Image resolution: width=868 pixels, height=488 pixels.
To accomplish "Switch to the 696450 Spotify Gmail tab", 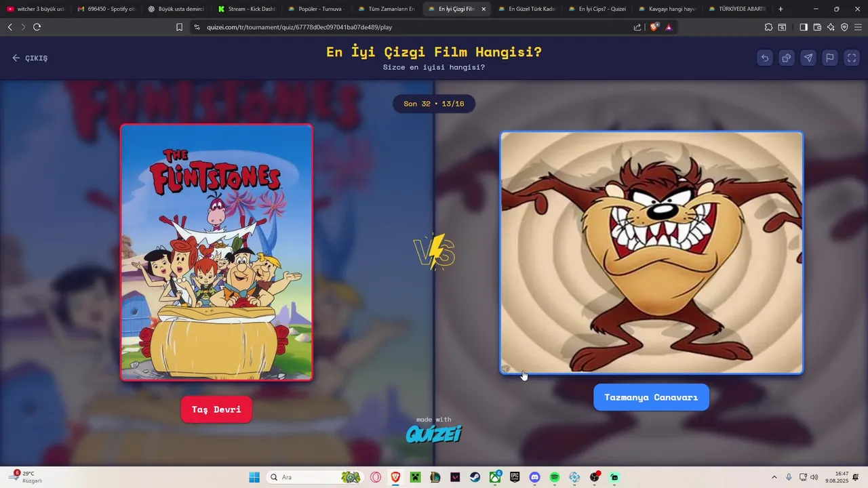I will click(x=106, y=9).
